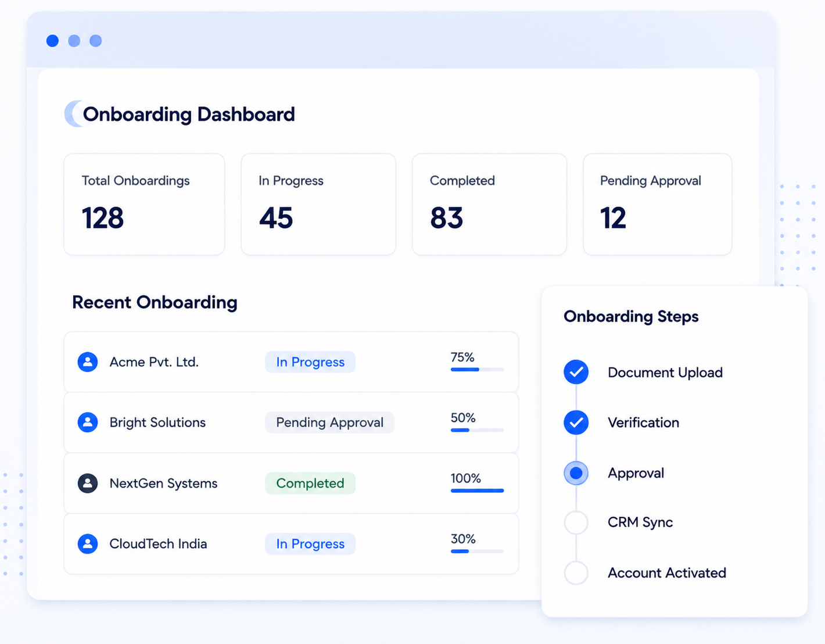This screenshot has width=825, height=644.
Task: Click the Onboarding Steps heading
Action: [x=631, y=316]
